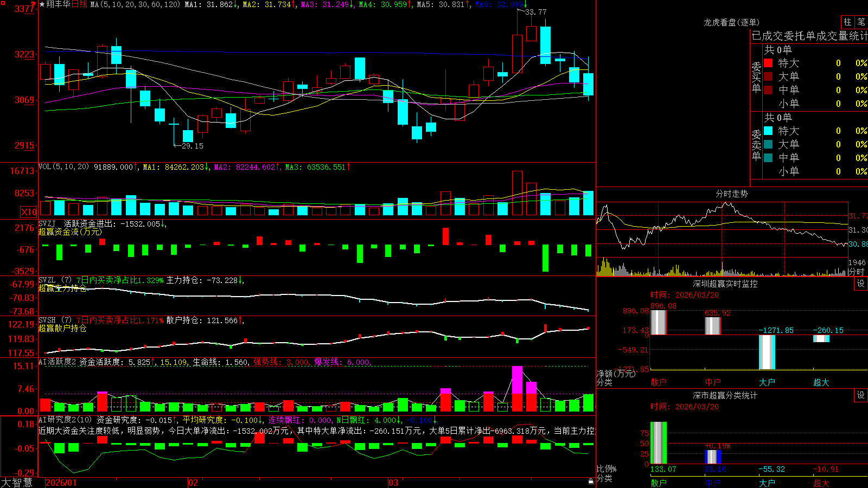Viewport: 868px width, 488px height.
Task: Click the 深圳超赢实时监控 panel title
Action: point(725,284)
